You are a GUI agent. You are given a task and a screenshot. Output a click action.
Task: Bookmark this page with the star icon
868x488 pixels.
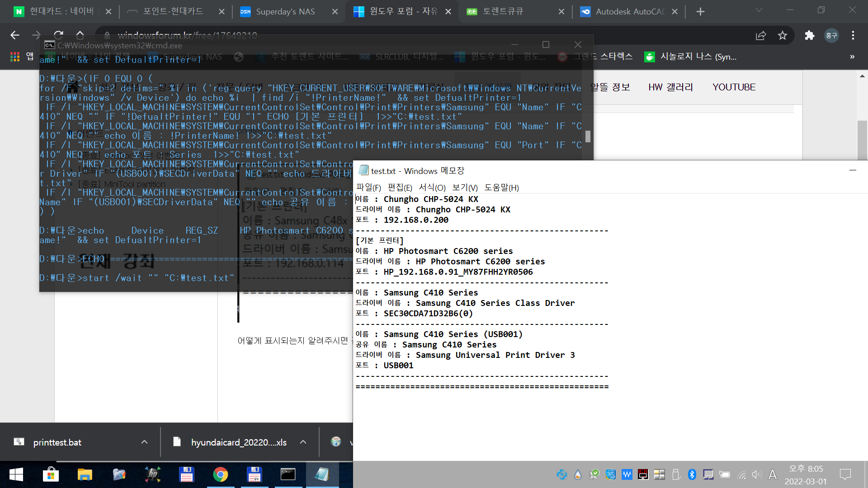[x=783, y=35]
